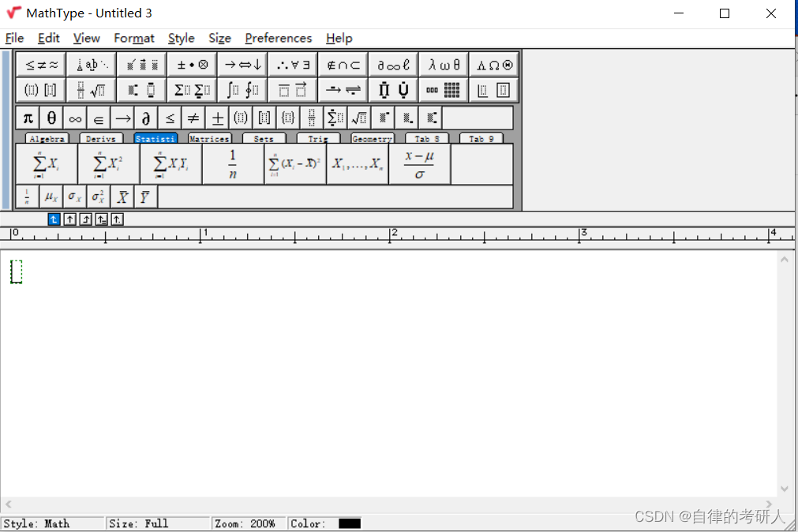798x532 pixels.
Task: Insert the plus-minus symbol
Action: pyautogui.click(x=217, y=118)
